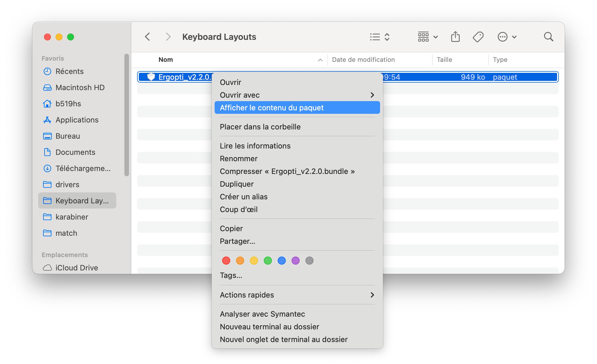
Task: Open the ellipsis action menu dropdown
Action: point(507,37)
